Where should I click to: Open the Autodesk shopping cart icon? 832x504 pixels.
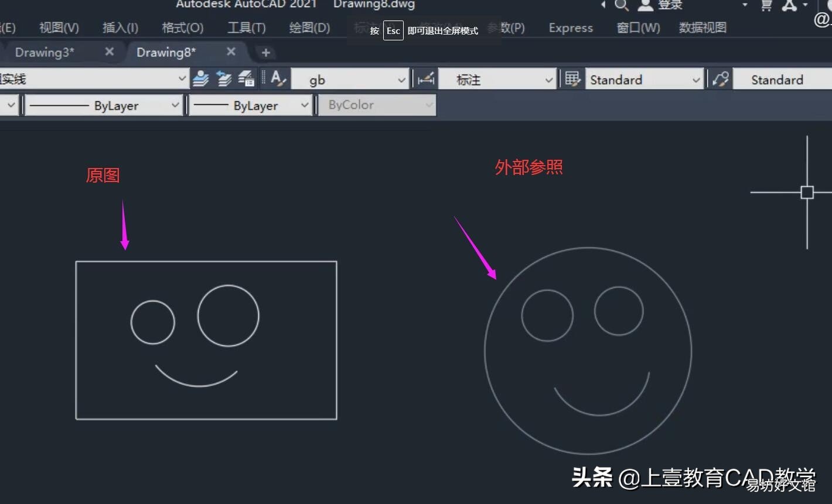click(x=766, y=5)
